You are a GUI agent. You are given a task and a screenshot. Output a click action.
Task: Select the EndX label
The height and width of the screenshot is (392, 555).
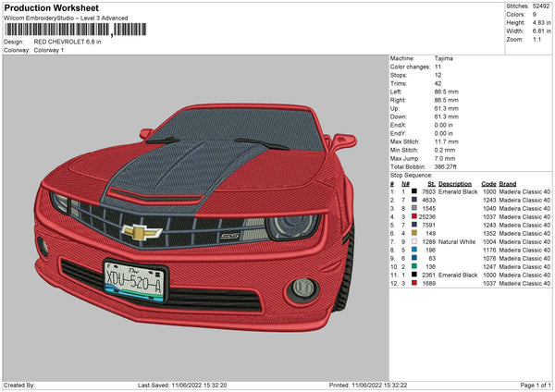(398, 125)
